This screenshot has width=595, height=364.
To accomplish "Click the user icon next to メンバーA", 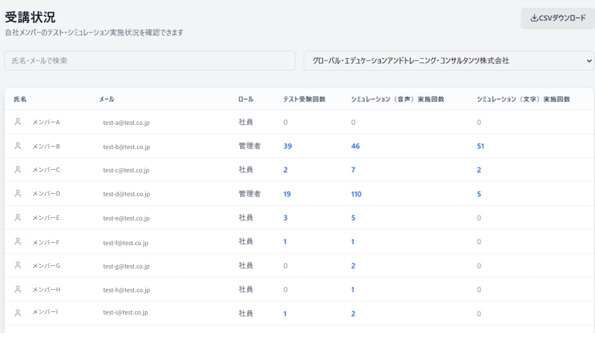I will pyautogui.click(x=18, y=122).
